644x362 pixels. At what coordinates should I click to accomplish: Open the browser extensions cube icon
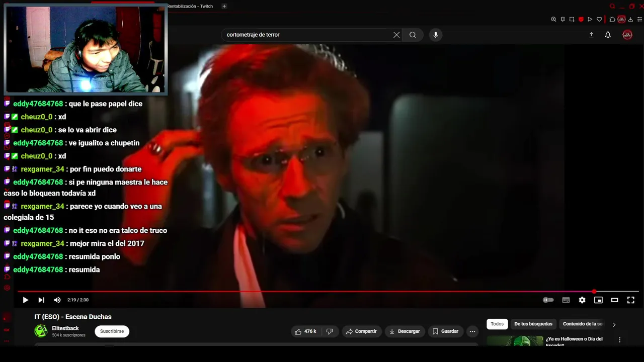[x=612, y=20]
